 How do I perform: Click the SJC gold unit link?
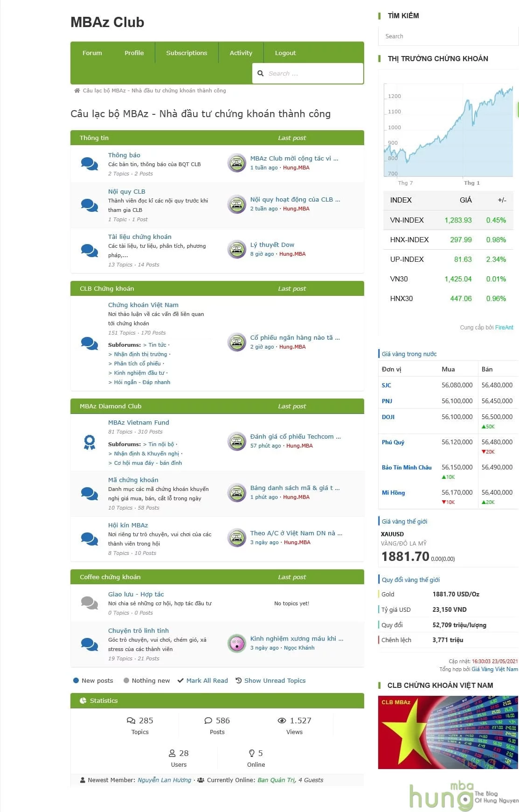pos(387,385)
